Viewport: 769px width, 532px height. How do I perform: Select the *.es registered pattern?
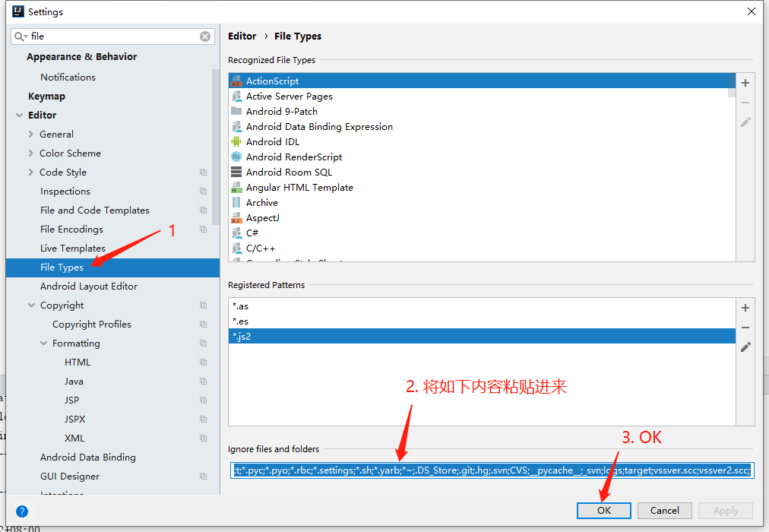[482, 321]
